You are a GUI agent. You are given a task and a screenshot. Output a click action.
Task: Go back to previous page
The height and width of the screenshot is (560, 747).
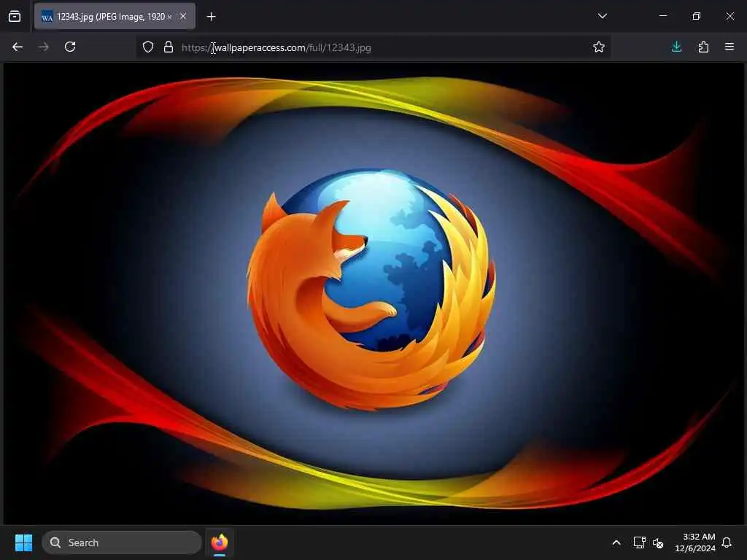18,47
